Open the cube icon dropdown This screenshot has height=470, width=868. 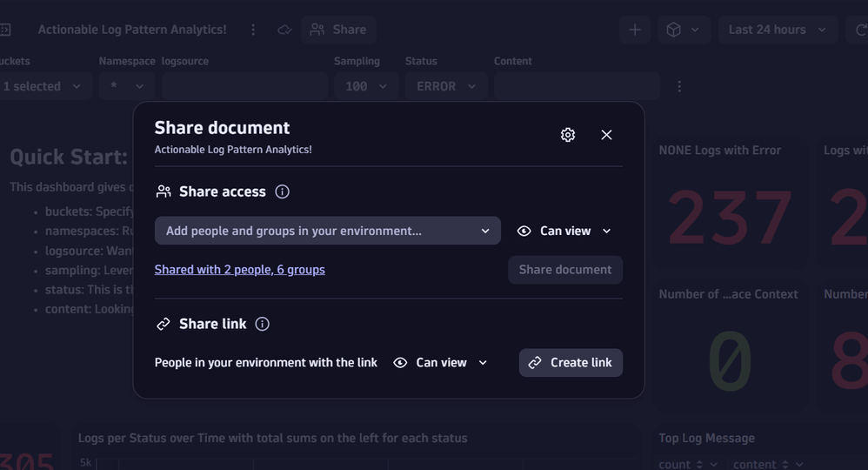click(x=683, y=30)
